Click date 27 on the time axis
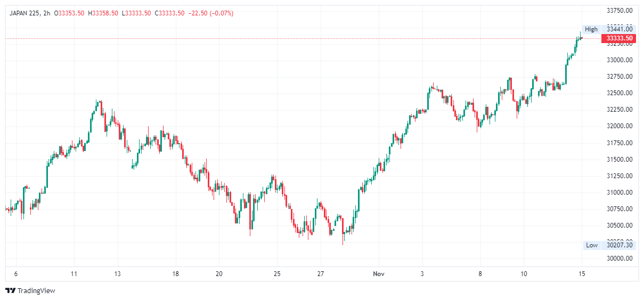 point(320,274)
